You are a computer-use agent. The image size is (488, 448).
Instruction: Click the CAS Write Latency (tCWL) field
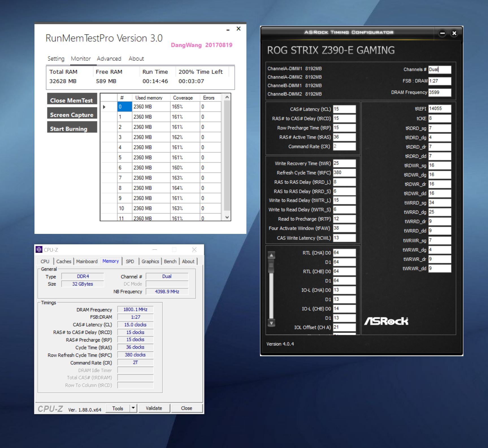(x=344, y=238)
